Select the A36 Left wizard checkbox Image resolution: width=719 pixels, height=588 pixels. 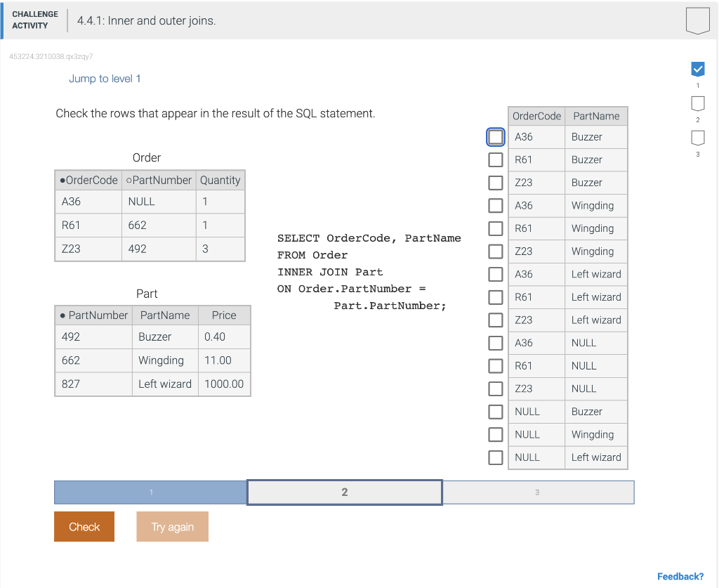(495, 274)
